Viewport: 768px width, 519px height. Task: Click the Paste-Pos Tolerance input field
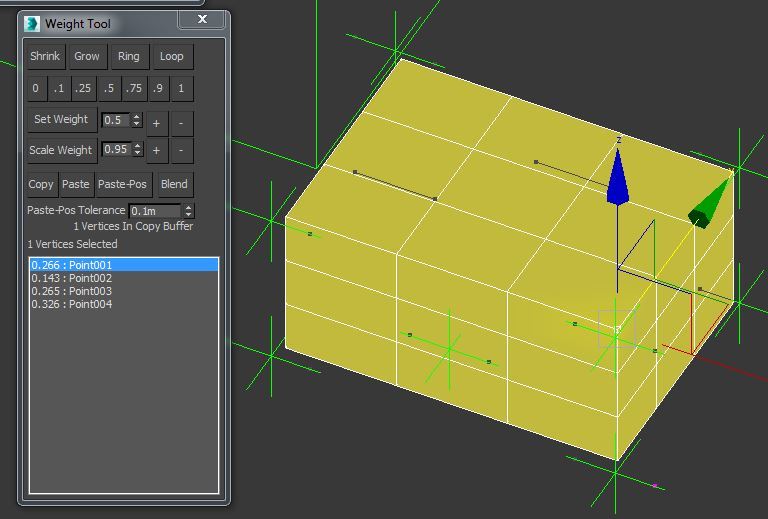click(155, 211)
